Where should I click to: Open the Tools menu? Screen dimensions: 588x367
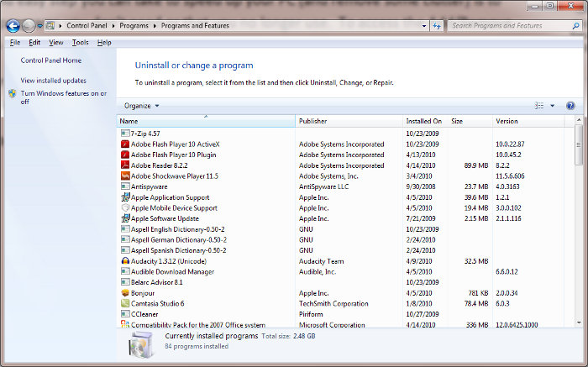click(x=81, y=42)
